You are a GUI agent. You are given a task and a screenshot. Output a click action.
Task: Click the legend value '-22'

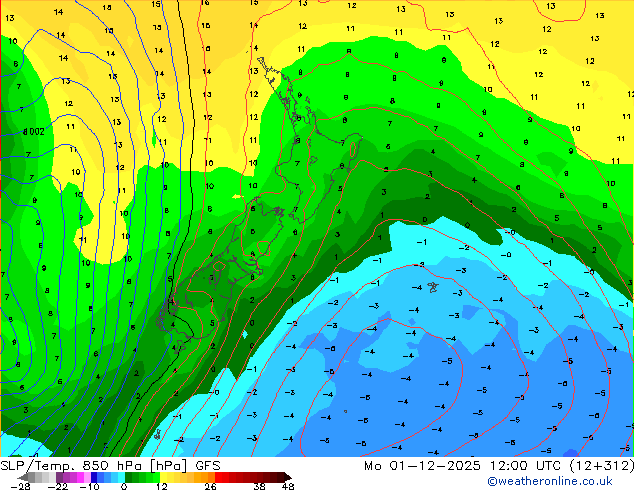(58, 486)
